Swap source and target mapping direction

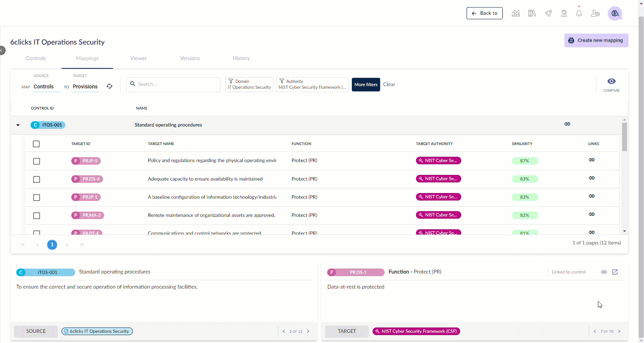point(109,86)
